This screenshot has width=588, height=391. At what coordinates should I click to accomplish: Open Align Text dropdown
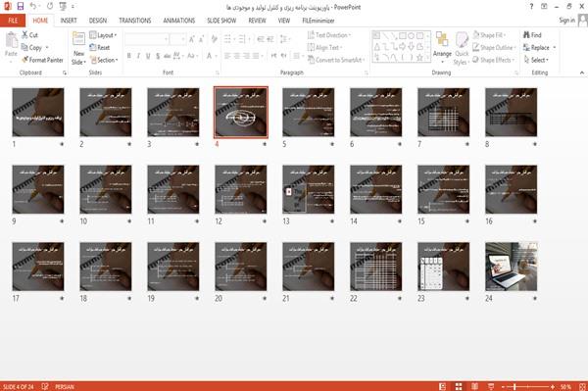[324, 47]
